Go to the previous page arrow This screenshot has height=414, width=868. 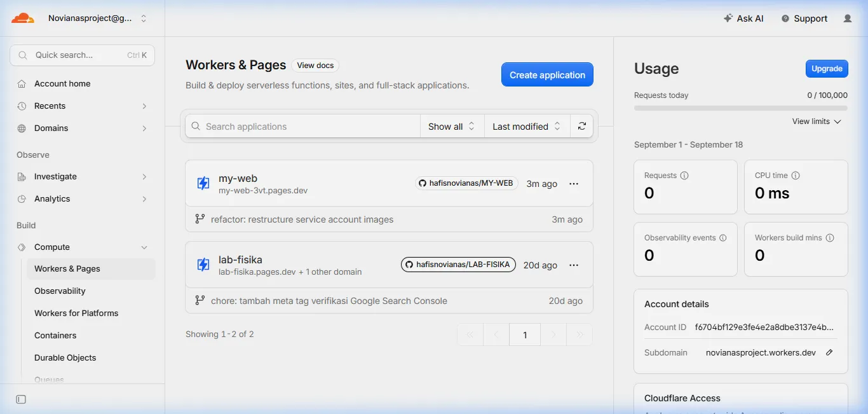click(496, 335)
